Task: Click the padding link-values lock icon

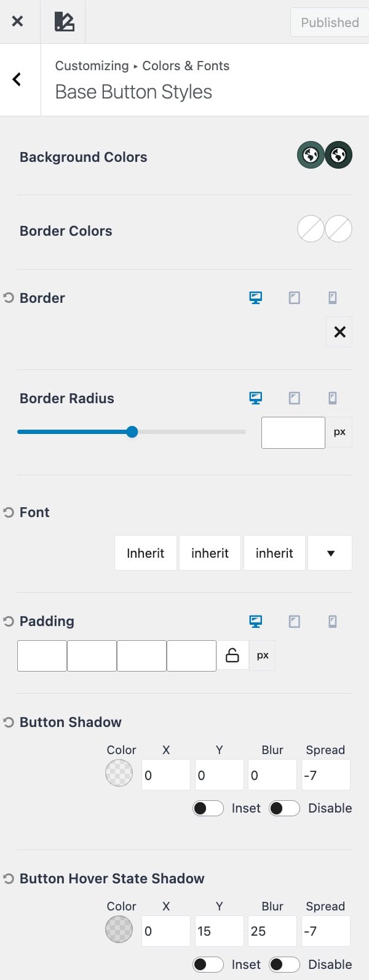Action: pyautogui.click(x=232, y=656)
